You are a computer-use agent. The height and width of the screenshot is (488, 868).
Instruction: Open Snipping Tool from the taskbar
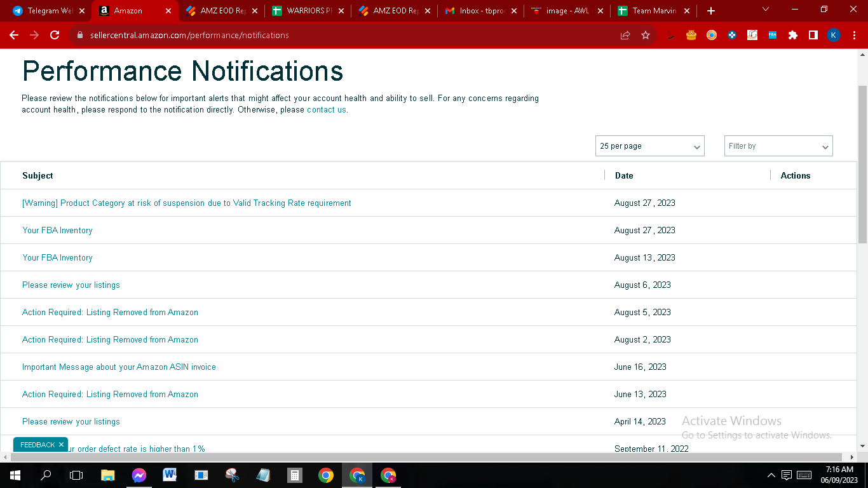tap(232, 475)
